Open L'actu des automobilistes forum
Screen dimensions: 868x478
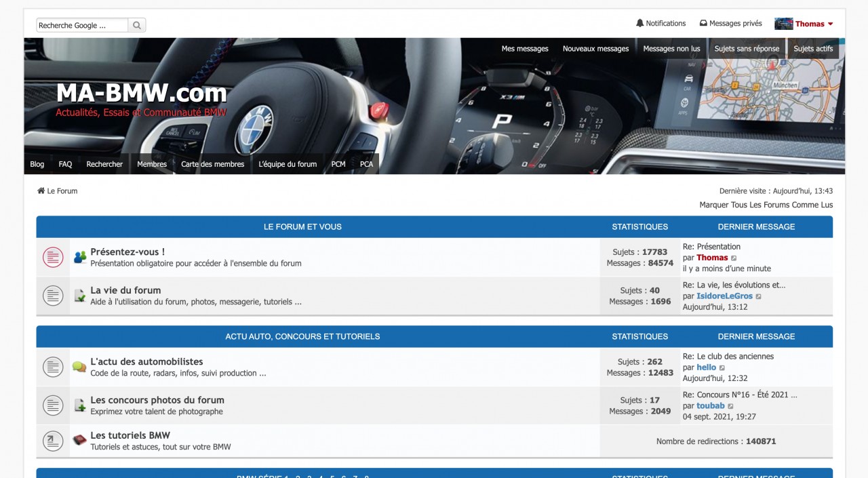146,362
